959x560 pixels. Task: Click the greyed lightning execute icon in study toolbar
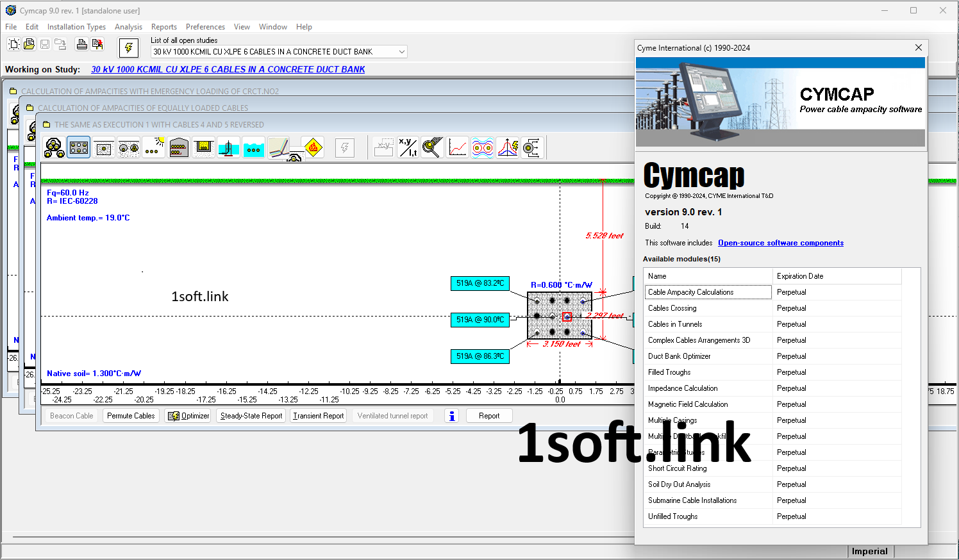[345, 148]
